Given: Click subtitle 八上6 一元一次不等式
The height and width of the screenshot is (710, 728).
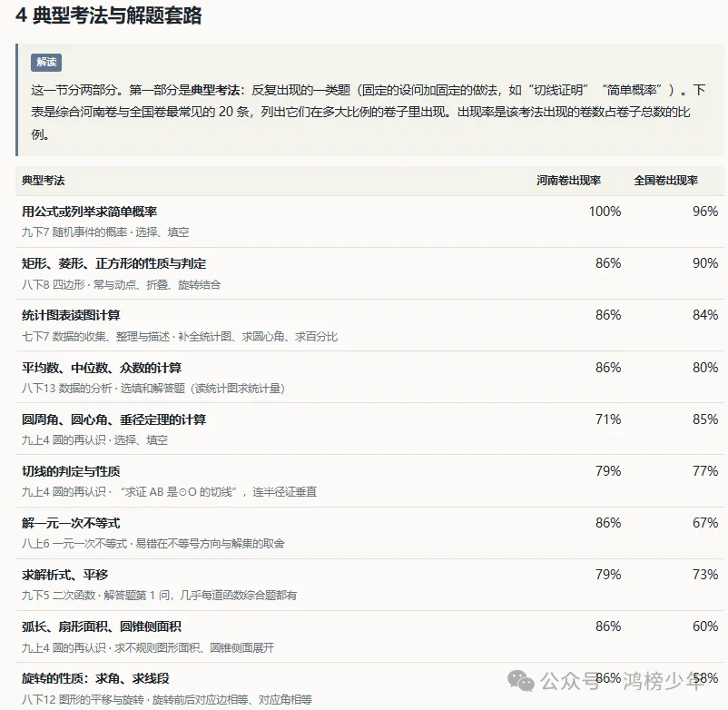Looking at the screenshot, I should point(74,544).
